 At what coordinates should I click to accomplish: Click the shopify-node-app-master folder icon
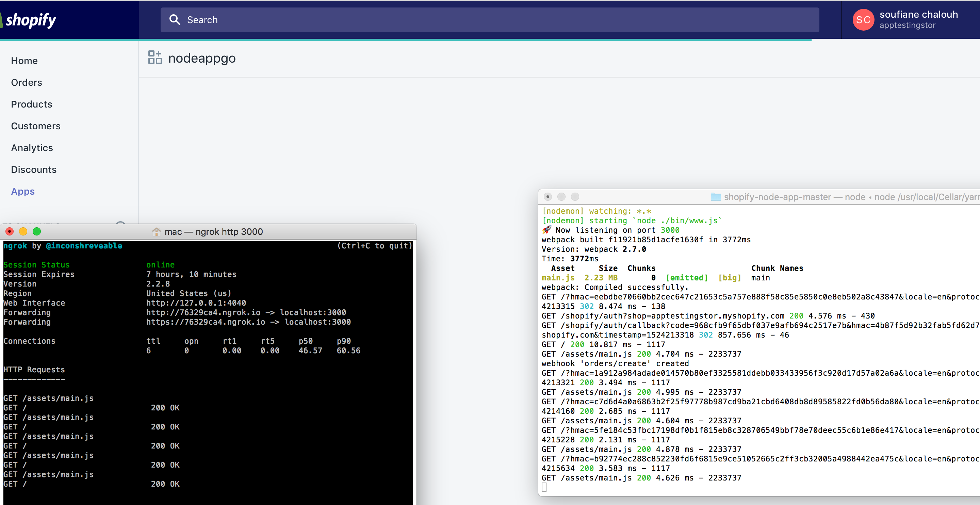click(716, 197)
